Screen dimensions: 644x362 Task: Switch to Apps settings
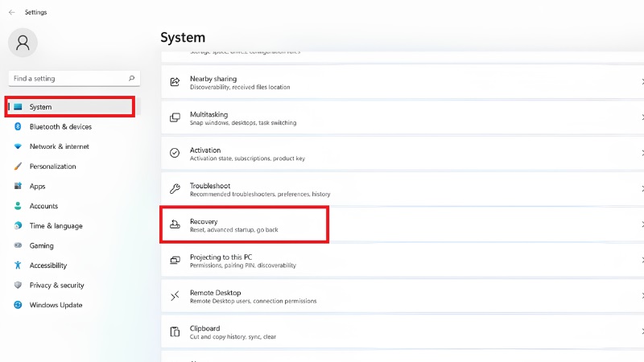[37, 187]
